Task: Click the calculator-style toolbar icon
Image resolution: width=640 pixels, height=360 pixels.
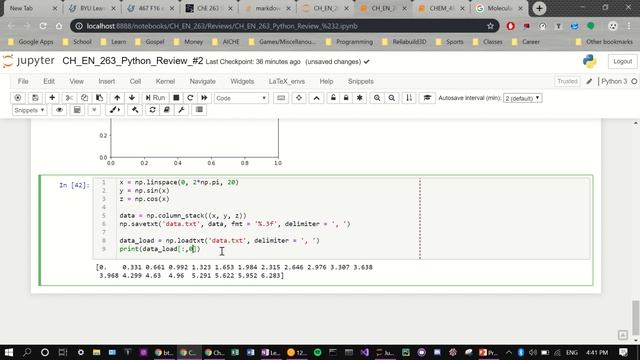Action: click(x=77, y=110)
